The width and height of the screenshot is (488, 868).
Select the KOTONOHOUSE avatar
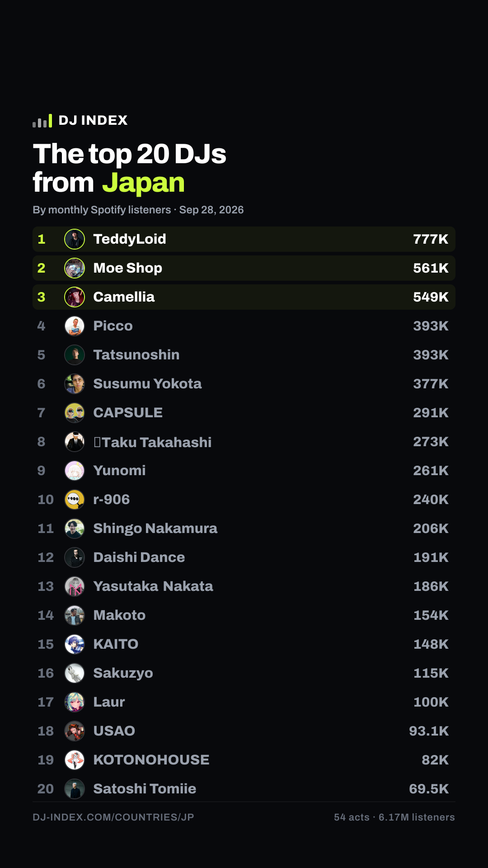point(75,760)
